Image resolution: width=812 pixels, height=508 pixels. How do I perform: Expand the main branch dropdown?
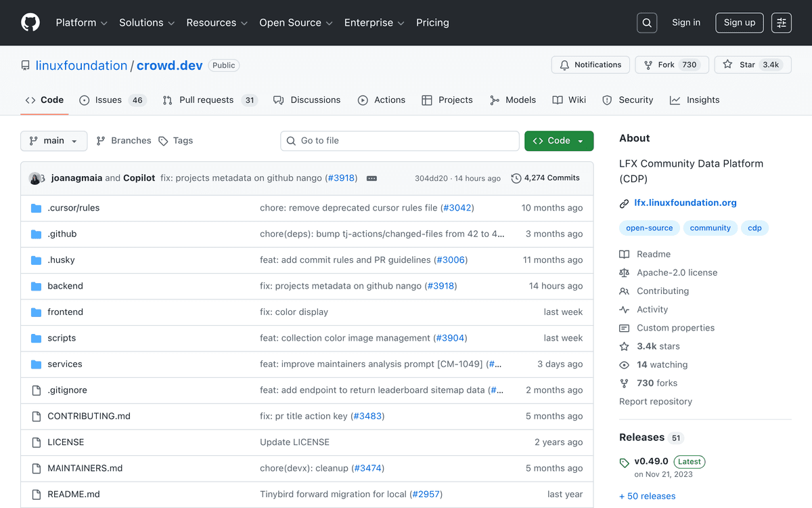53,141
